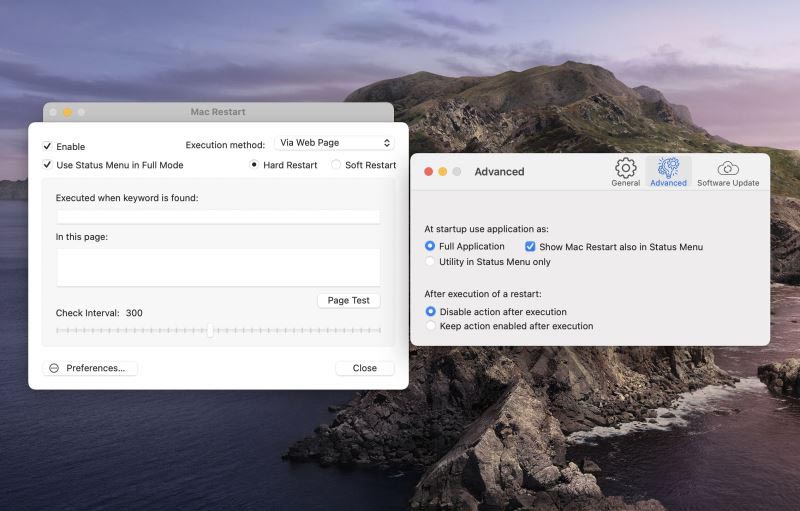Click the icon on the Preferences button

[x=54, y=368]
